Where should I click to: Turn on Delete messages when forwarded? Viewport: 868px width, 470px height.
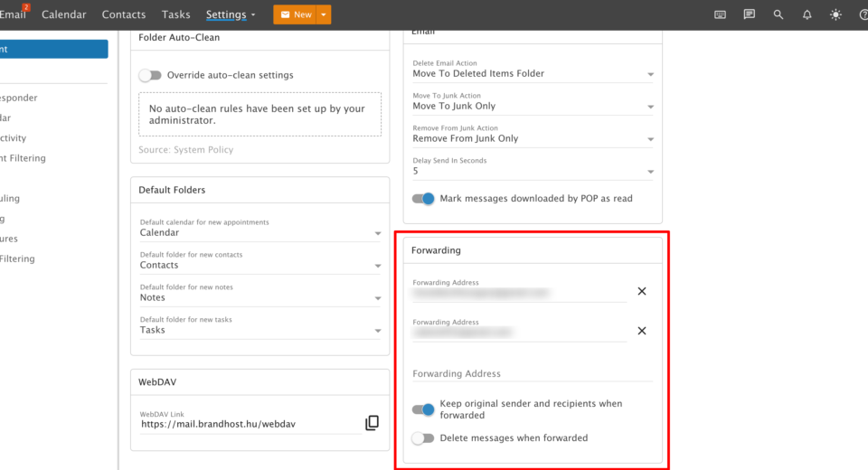(x=423, y=438)
